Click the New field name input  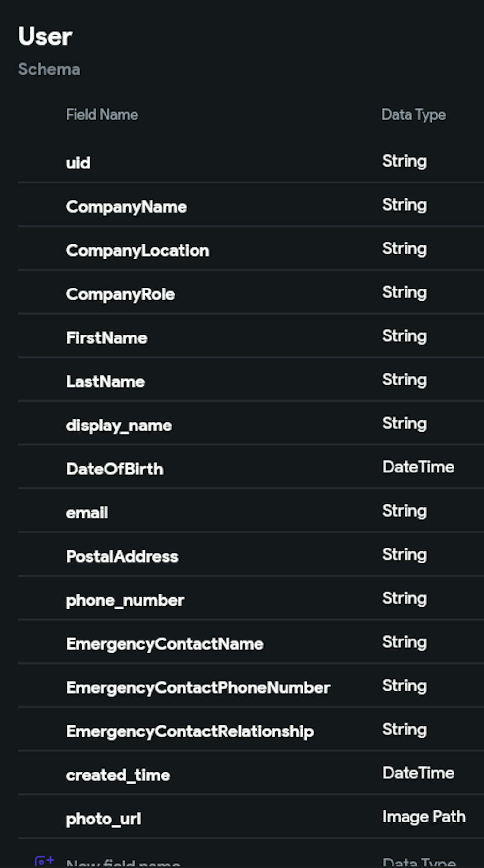123,863
